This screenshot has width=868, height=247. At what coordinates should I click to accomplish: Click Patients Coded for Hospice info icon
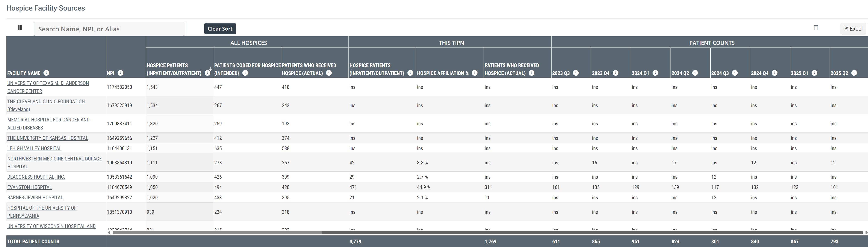click(x=245, y=73)
